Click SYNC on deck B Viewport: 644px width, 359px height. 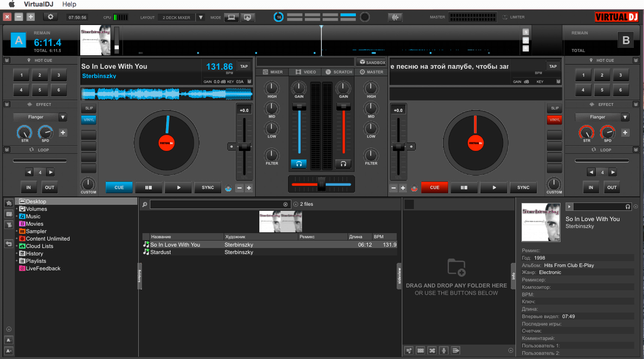click(523, 188)
